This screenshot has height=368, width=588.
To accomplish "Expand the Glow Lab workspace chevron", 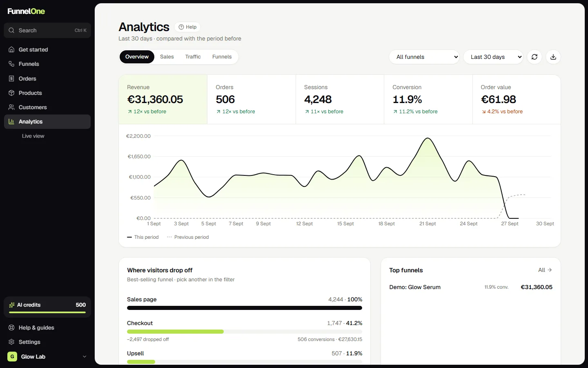I will click(85, 357).
